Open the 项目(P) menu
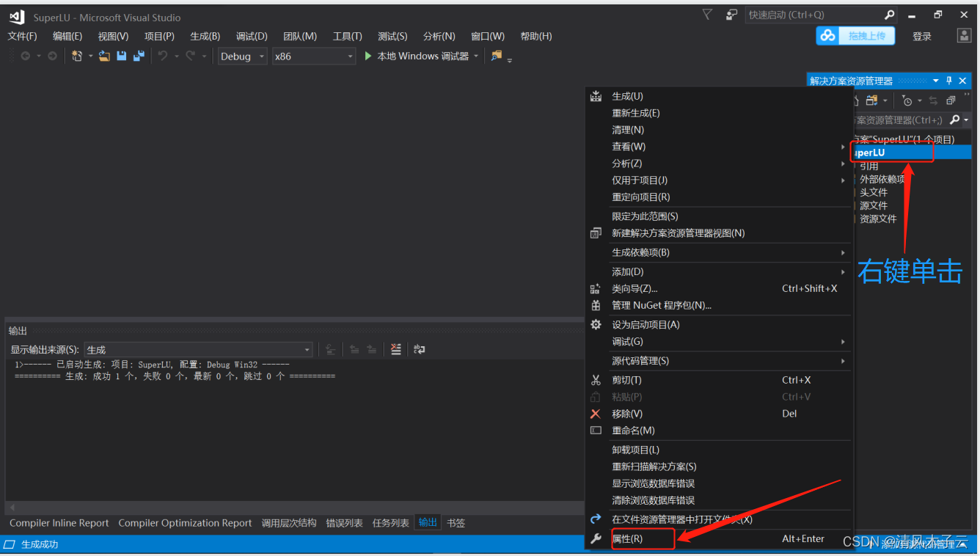Viewport: 980px width, 556px height. (x=159, y=36)
